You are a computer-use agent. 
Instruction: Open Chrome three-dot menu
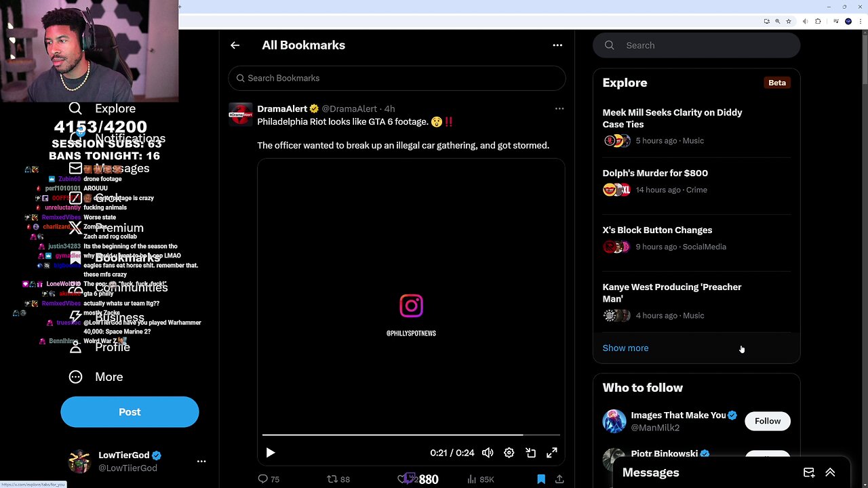[x=861, y=21]
